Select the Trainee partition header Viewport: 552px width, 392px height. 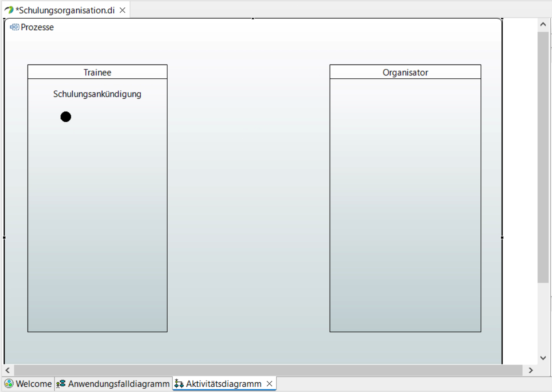[97, 72]
